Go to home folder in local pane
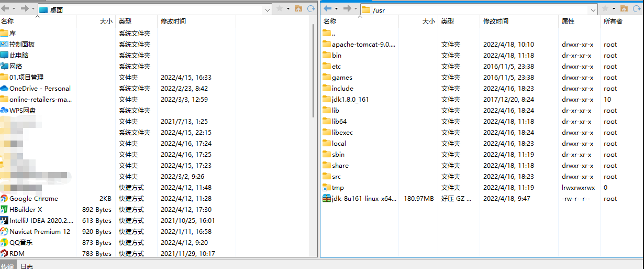 coord(298,8)
